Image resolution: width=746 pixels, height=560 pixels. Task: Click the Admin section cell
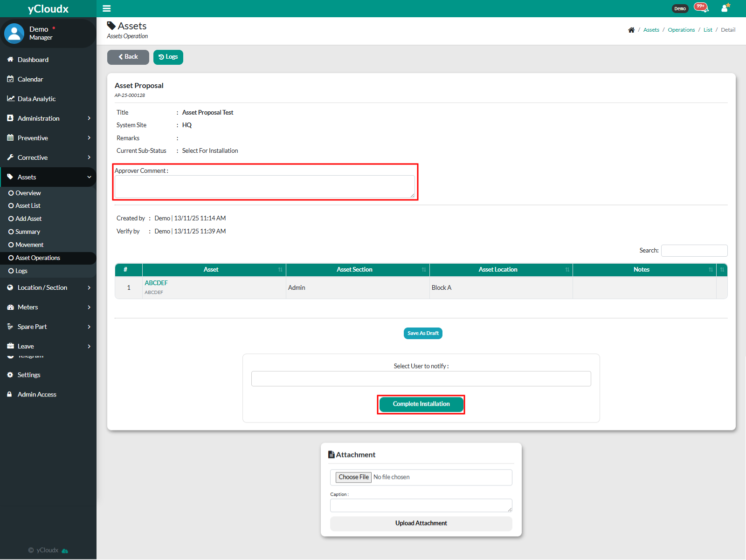[x=358, y=287]
